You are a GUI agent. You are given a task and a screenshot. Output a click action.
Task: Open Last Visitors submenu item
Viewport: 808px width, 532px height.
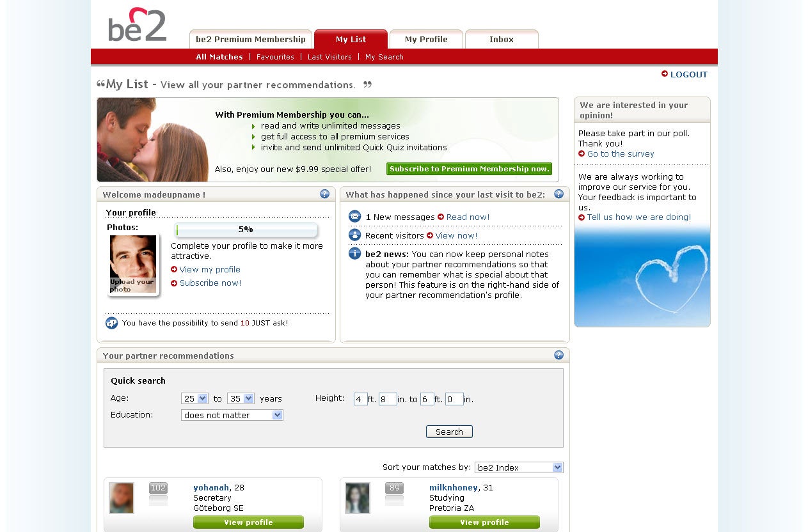click(x=329, y=57)
